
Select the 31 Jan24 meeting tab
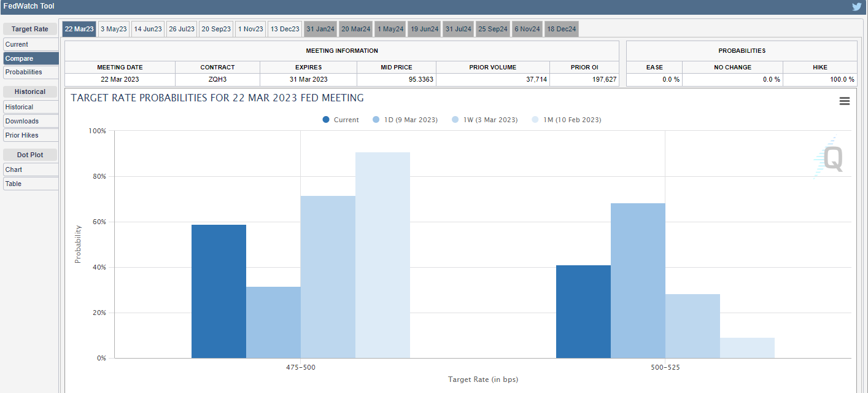[x=320, y=29]
